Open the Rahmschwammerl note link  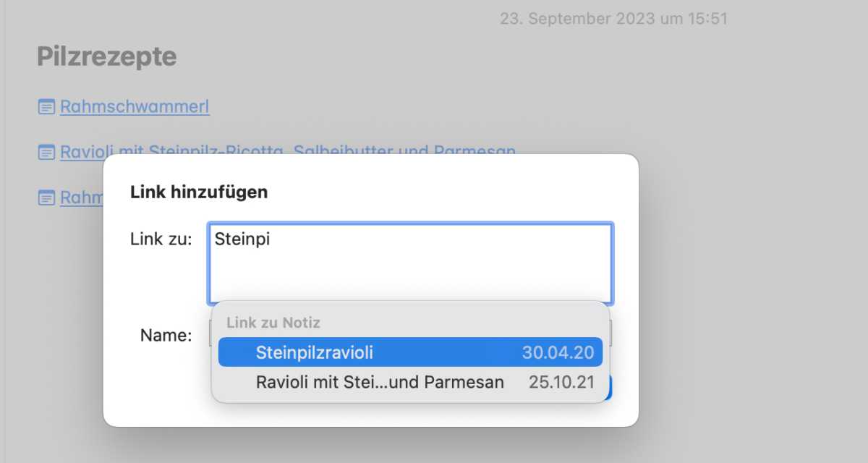pyautogui.click(x=135, y=108)
